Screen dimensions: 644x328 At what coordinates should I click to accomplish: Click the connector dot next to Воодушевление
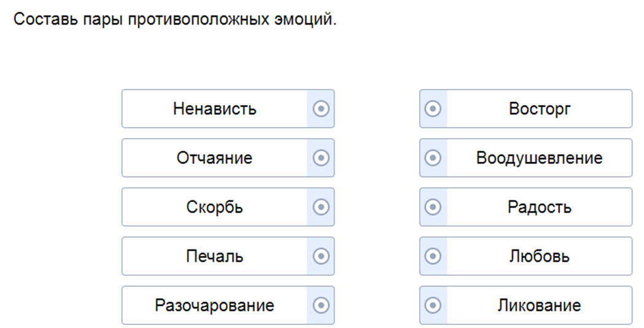(x=433, y=158)
